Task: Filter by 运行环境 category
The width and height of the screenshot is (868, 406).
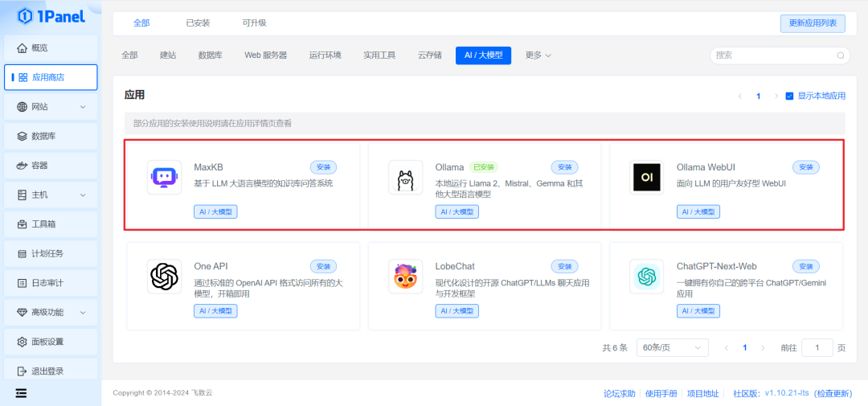Action: pos(325,55)
